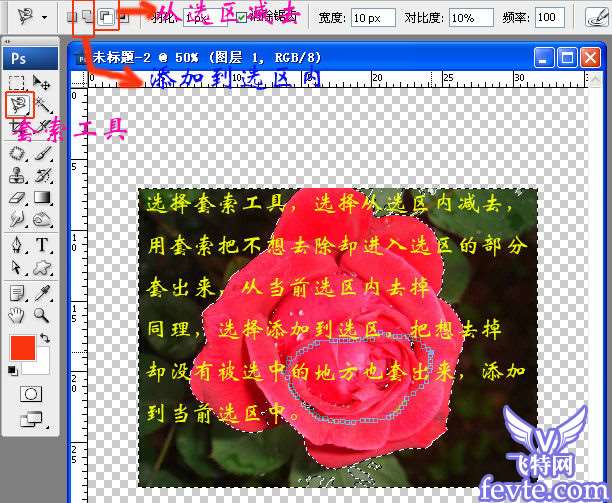Click the ruler origin corner box

[x=79, y=79]
